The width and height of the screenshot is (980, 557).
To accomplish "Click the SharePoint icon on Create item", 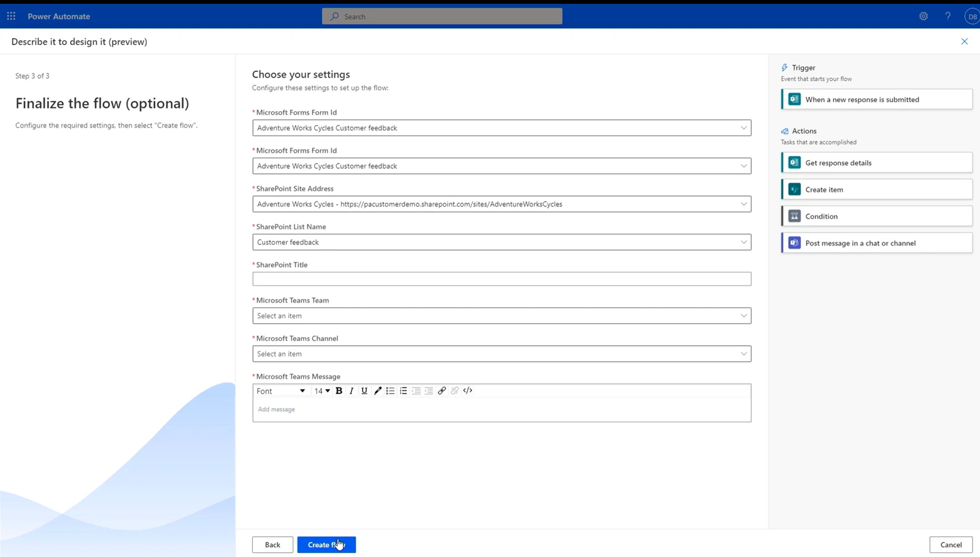I will [794, 190].
